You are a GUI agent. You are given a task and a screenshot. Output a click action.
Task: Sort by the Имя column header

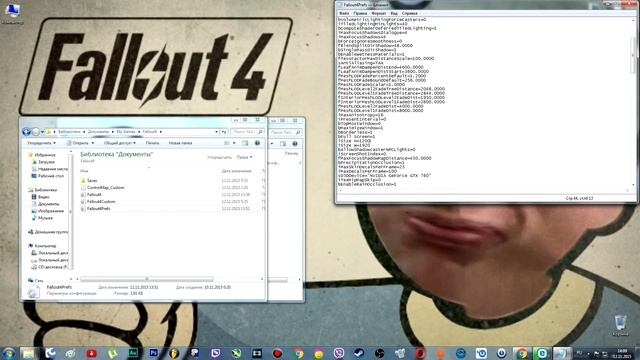point(84,171)
